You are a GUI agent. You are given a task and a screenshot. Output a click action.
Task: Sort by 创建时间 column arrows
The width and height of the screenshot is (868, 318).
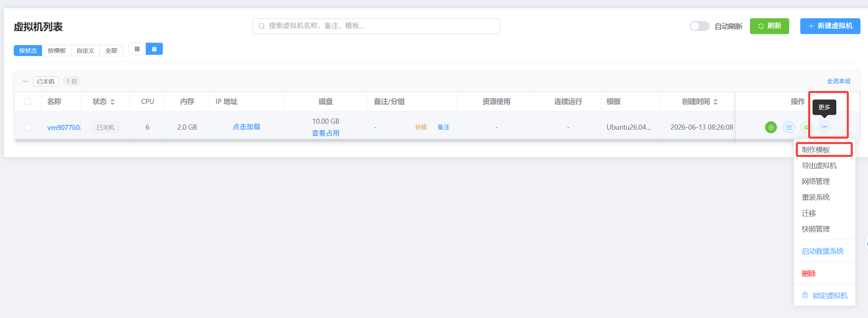[x=716, y=102]
